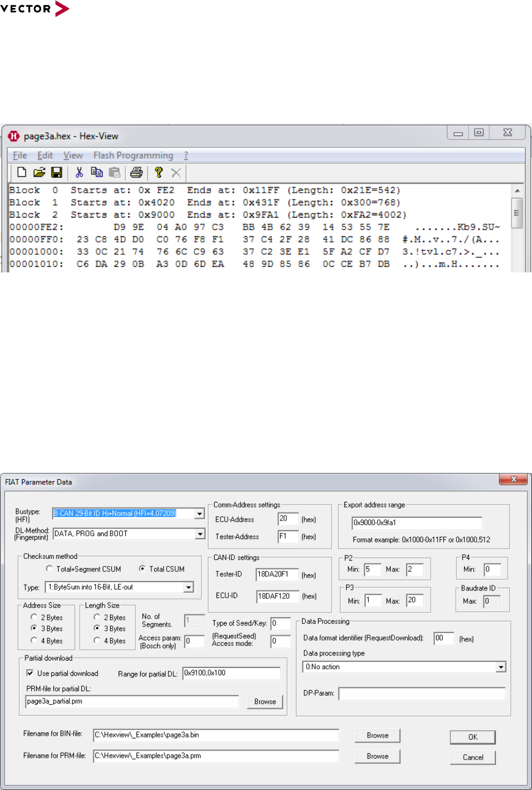Click the Type of Seed/Key field

tap(281, 624)
